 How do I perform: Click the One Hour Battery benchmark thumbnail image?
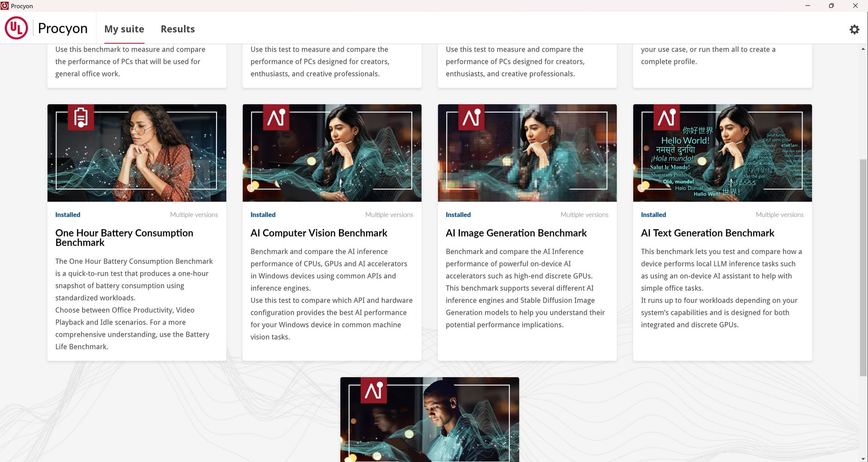click(137, 153)
